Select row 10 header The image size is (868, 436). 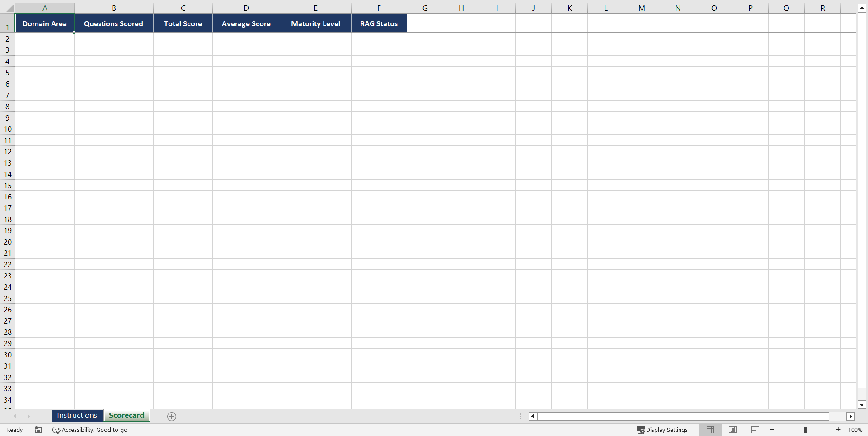(8, 129)
